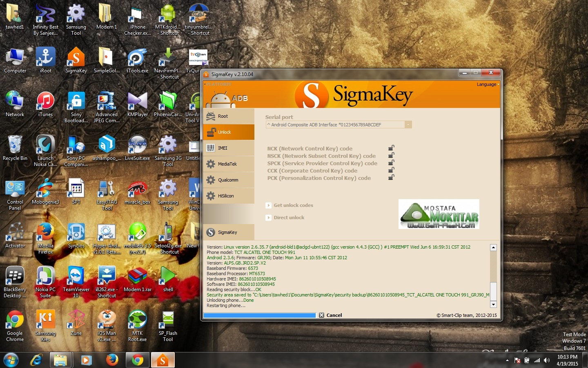
Task: Click the ADB platform Android icon
Action: coord(221,99)
